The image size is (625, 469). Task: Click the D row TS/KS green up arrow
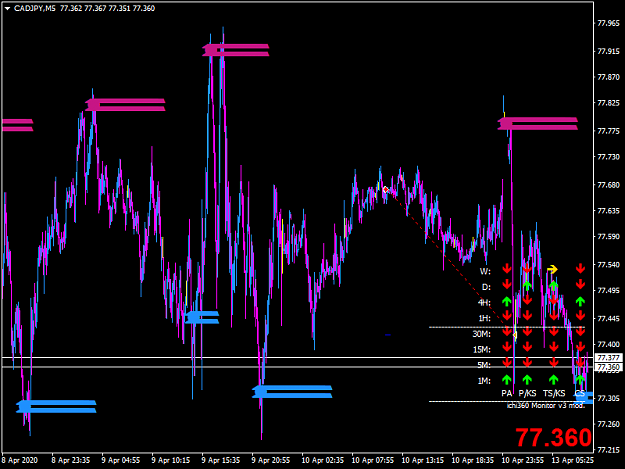554,285
